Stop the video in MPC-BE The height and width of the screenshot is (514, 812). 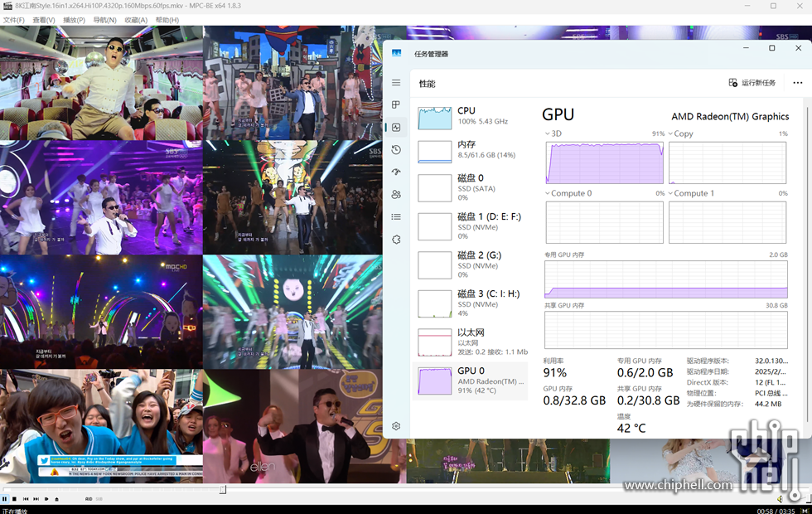coord(15,499)
